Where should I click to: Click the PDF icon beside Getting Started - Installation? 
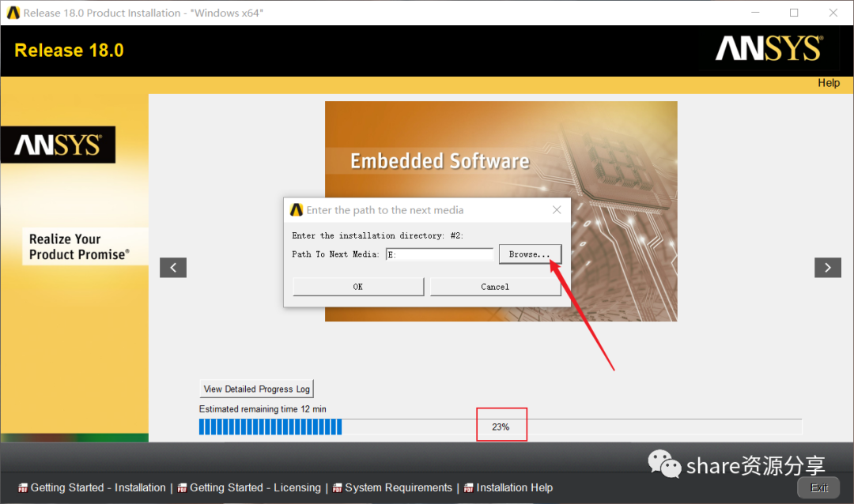click(23, 488)
